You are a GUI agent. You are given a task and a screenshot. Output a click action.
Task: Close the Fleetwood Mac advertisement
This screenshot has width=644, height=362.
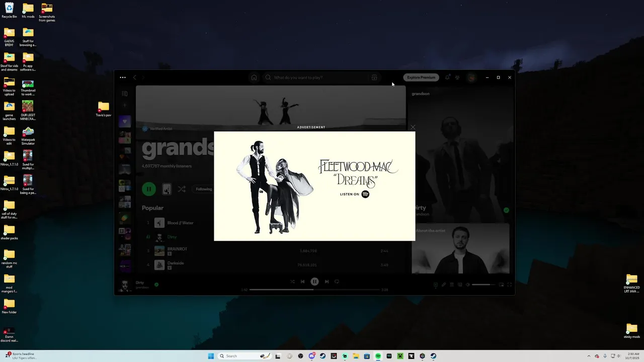tap(413, 127)
